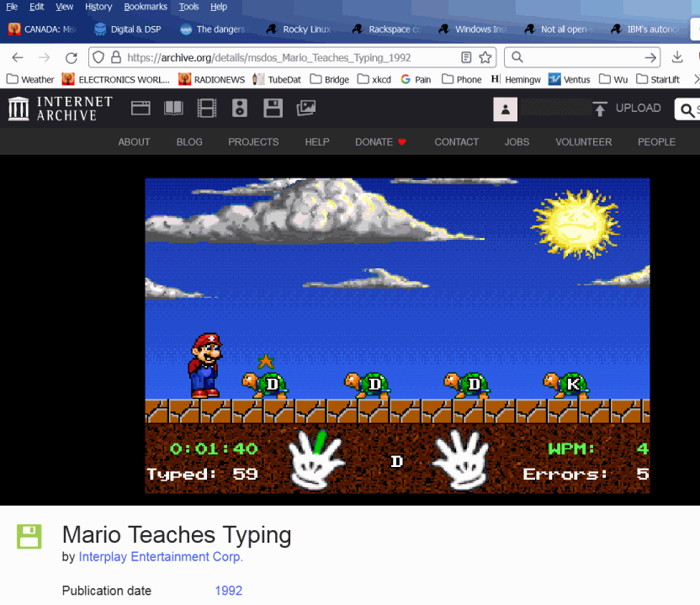
Task: Open the Bridge bookmarks folder
Action: [x=330, y=79]
